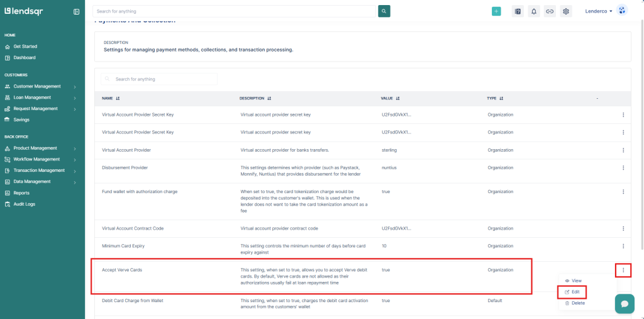The width and height of the screenshot is (644, 319).
Task: Click the link chain icon in header
Action: [550, 11]
